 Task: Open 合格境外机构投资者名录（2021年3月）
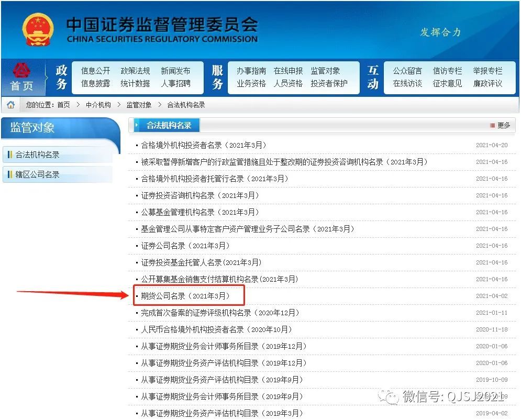point(204,145)
